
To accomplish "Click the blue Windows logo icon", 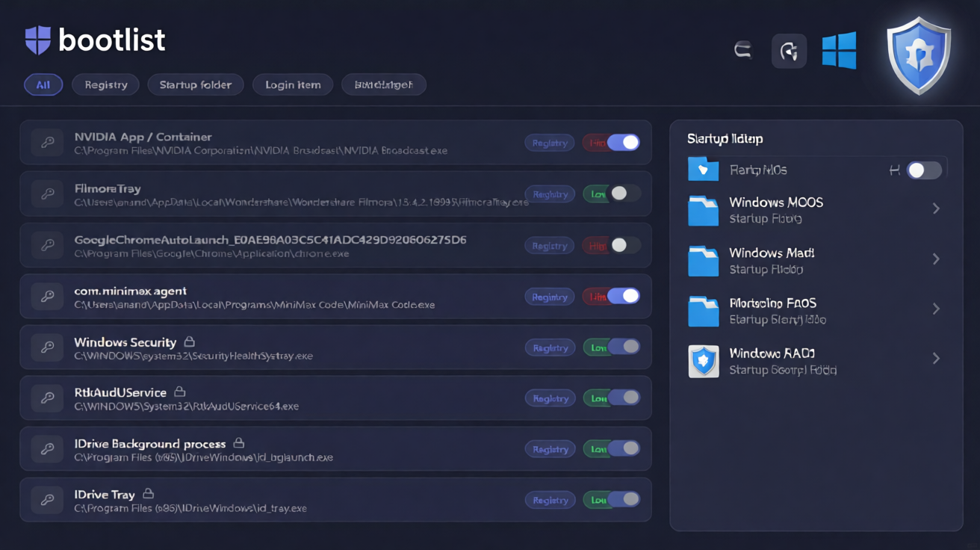I will [x=839, y=51].
